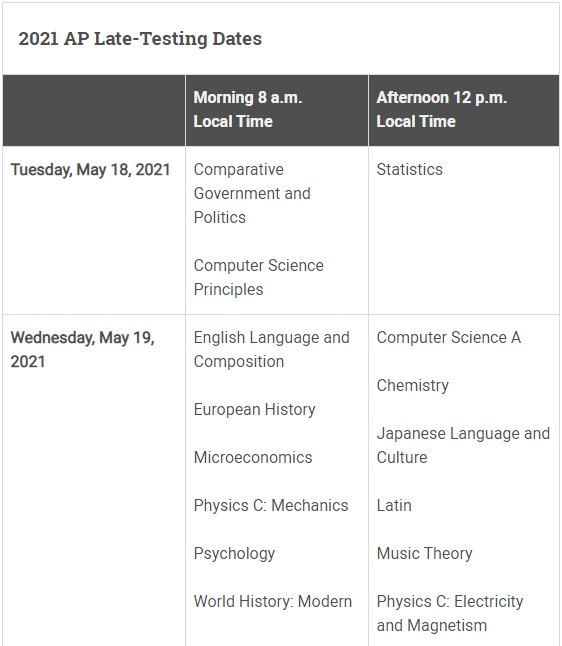The width and height of the screenshot is (562, 646).
Task: Select Physics C: Electricity and Magnetism
Action: click(450, 613)
